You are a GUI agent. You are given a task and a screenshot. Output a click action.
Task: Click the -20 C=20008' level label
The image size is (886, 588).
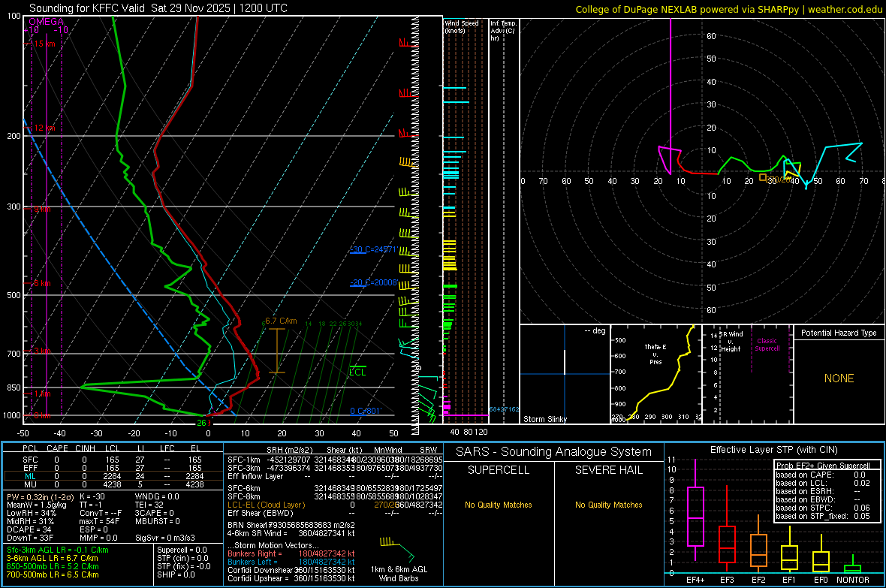coord(373,282)
